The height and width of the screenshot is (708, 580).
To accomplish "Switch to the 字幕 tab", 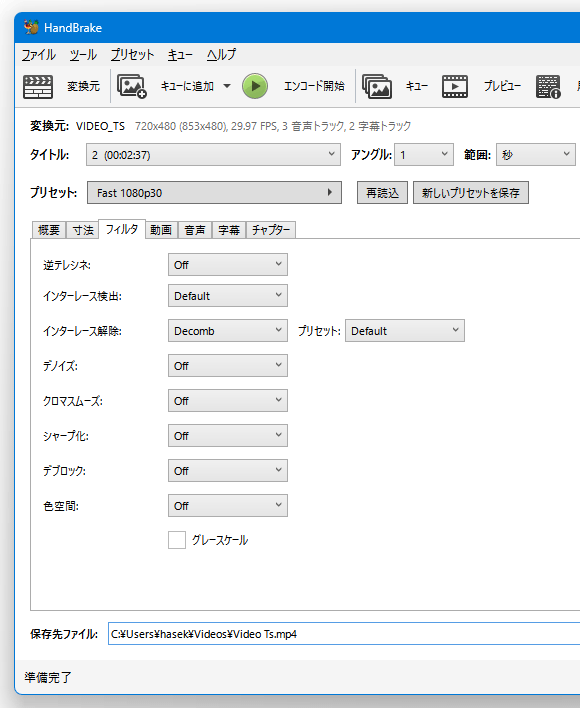I will tap(229, 230).
